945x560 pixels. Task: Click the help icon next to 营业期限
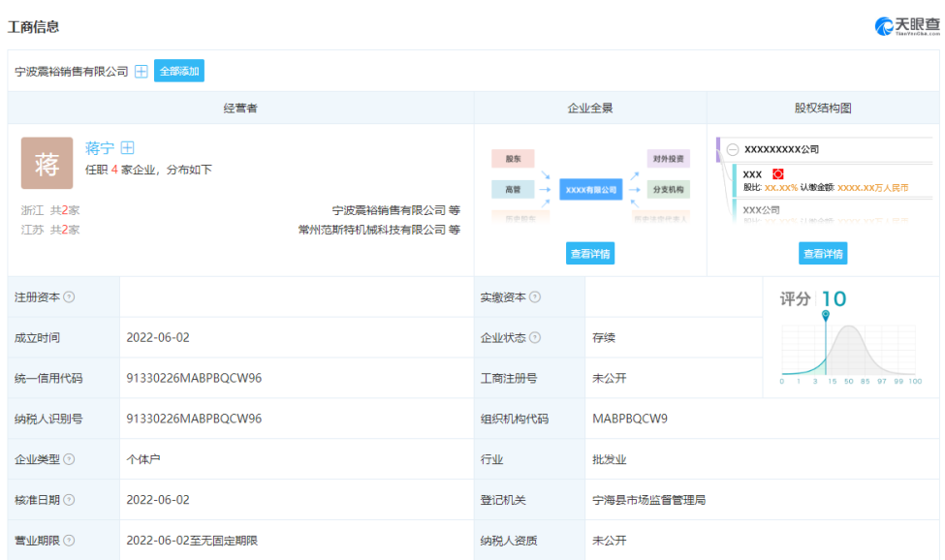coord(69,541)
